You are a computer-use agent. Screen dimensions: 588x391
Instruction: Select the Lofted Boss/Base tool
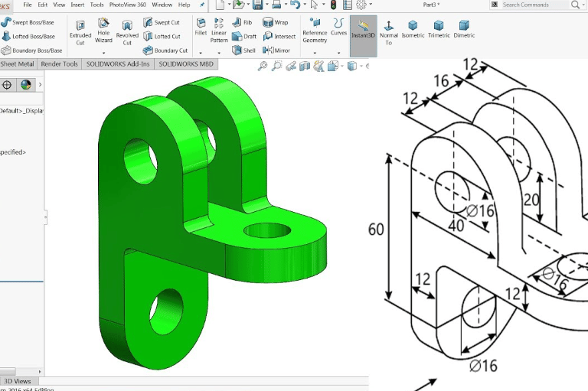coord(28,37)
